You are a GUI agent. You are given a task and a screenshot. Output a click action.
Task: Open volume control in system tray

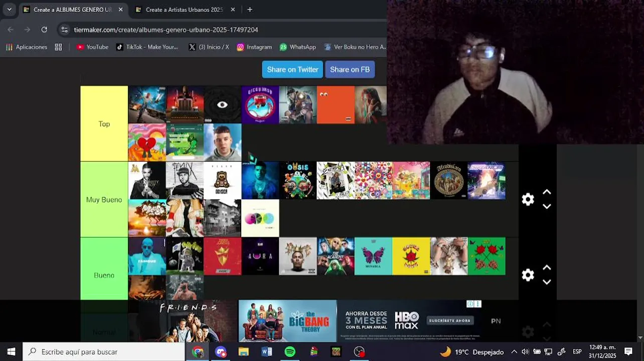coord(525,351)
